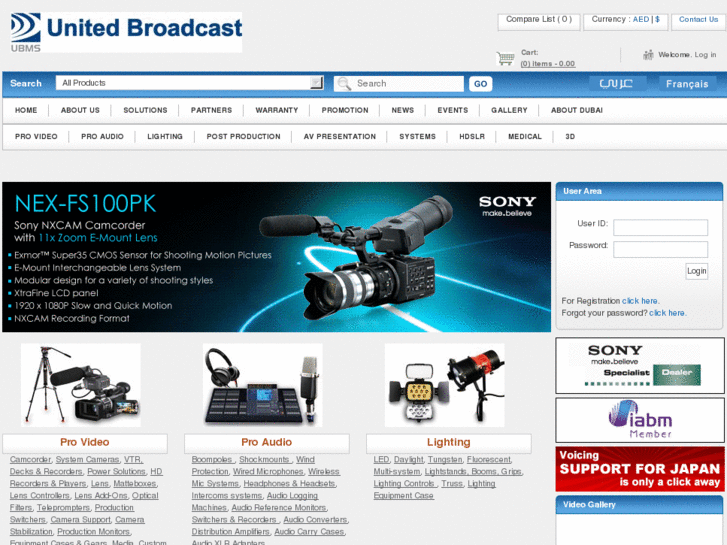Open Camcorder link

[30, 460]
